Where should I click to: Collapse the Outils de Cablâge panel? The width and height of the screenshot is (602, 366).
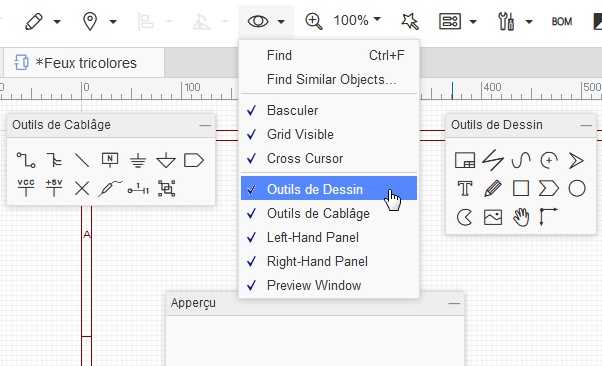tap(205, 125)
